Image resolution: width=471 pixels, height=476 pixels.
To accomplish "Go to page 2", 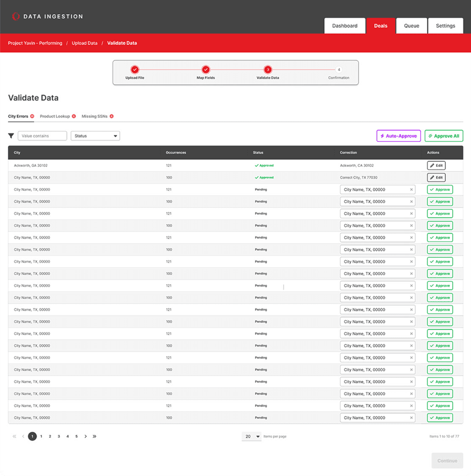I will click(50, 436).
